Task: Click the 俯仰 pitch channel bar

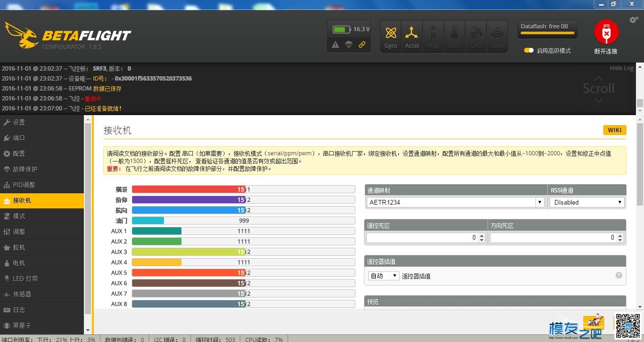Action: (x=244, y=200)
